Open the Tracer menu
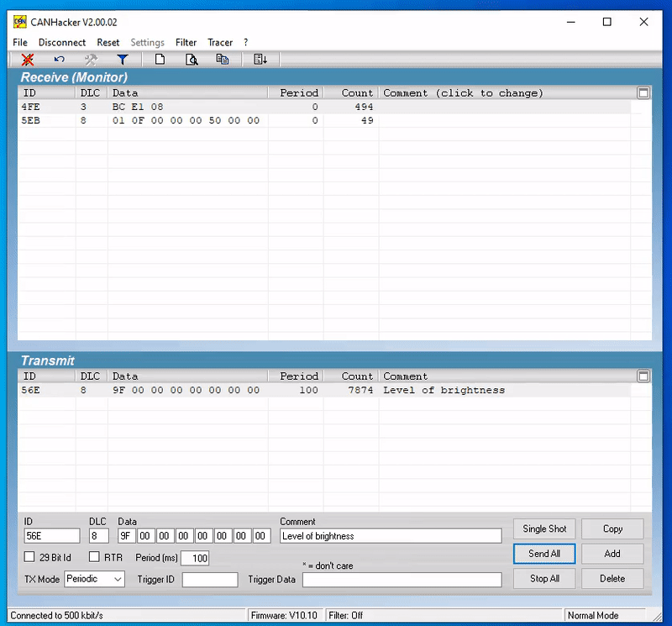 pyautogui.click(x=220, y=42)
